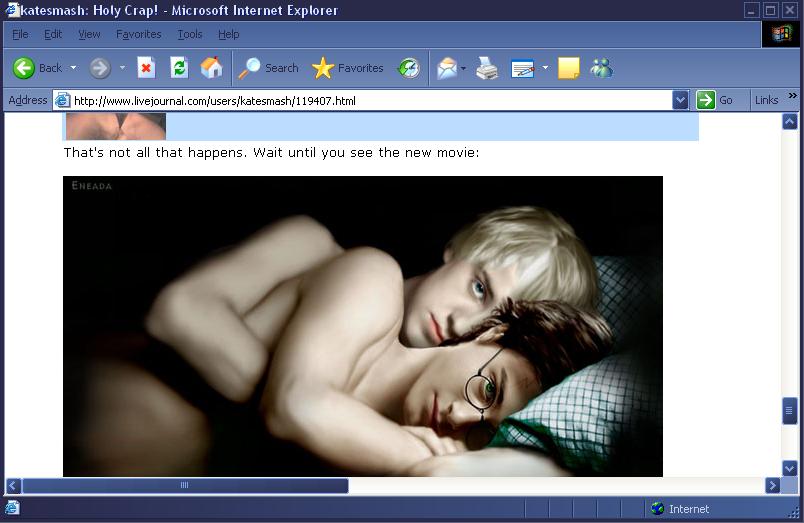Click the large artwork image in post

[363, 326]
